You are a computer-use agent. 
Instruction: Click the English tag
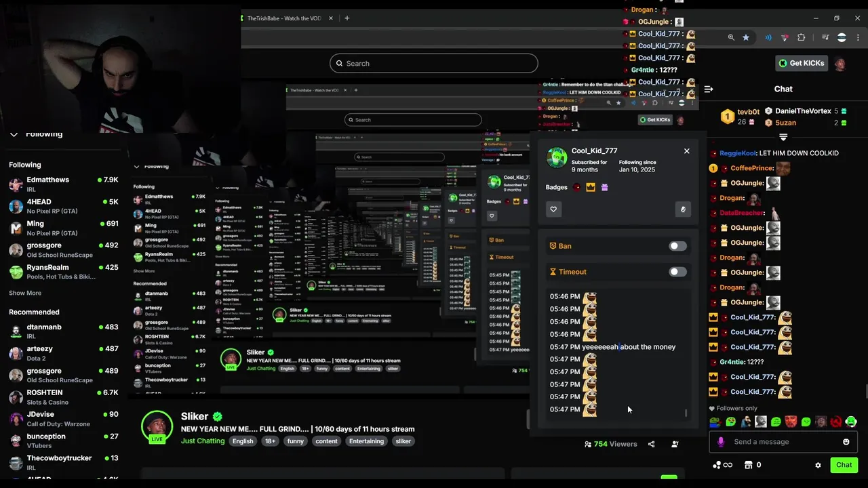coord(242,441)
